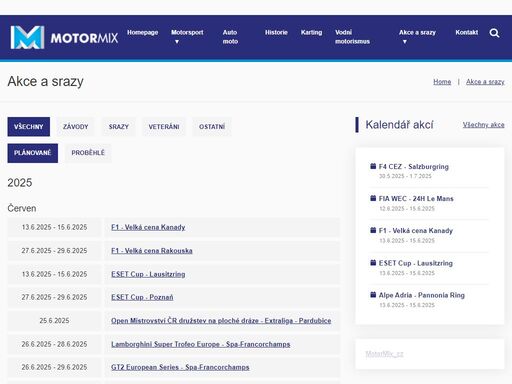Click calendar icon beside ESET Cup - Lausitzring in sidebar
The width and height of the screenshot is (512, 384).
pyautogui.click(x=373, y=263)
